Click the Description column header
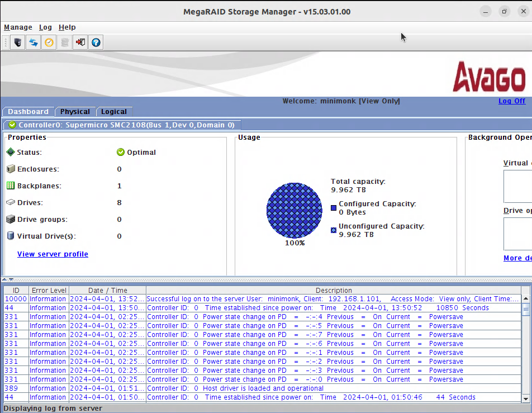 click(x=334, y=291)
